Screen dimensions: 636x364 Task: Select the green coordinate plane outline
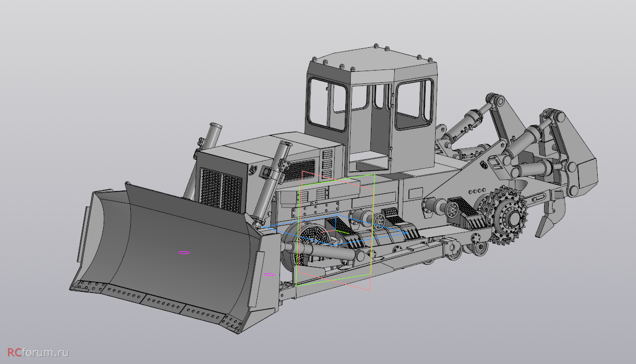tap(335, 230)
